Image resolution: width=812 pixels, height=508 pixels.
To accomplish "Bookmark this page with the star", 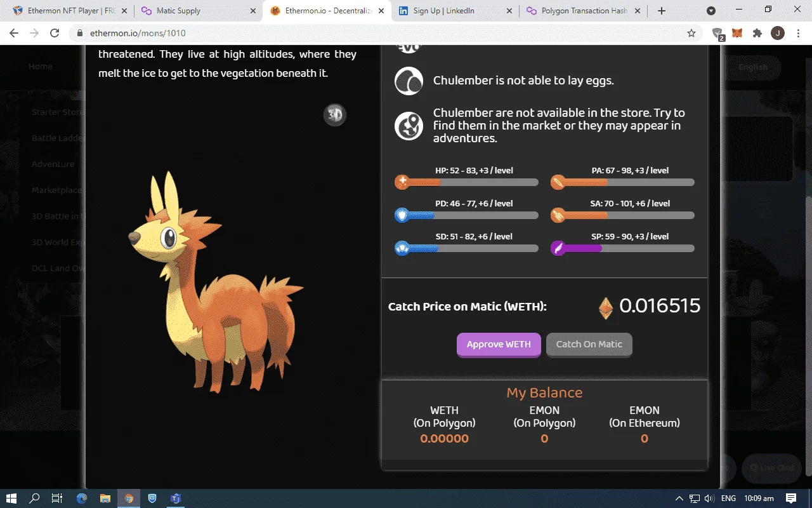I will pos(691,33).
